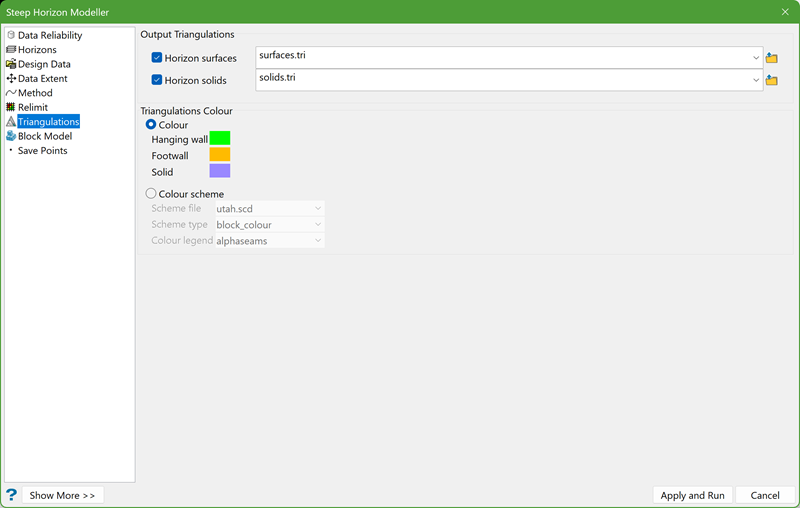Click the Data Reliability cylinder icon
Screen dimensions: 800x508
[x=11, y=35]
